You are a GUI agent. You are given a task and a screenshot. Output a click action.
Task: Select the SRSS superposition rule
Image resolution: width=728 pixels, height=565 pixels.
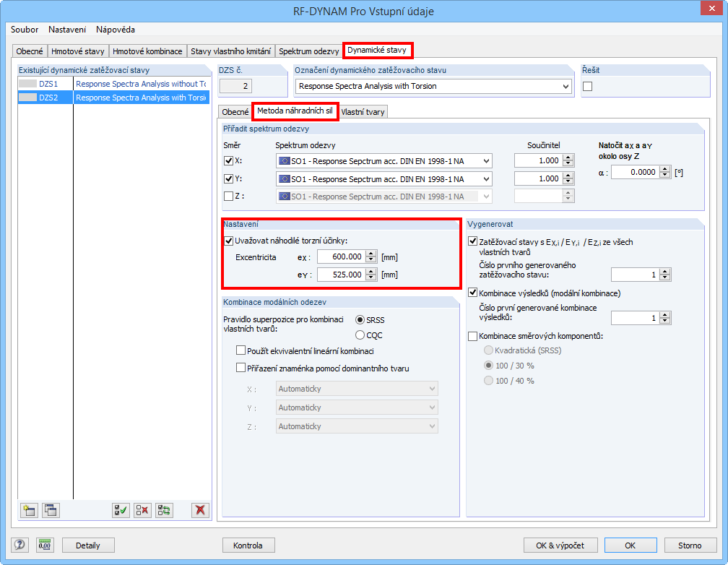click(x=360, y=319)
